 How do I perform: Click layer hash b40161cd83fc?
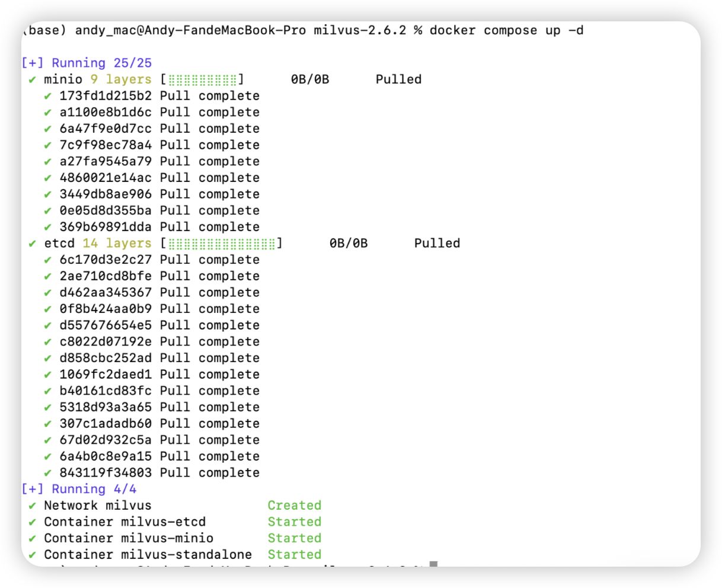tap(106, 391)
